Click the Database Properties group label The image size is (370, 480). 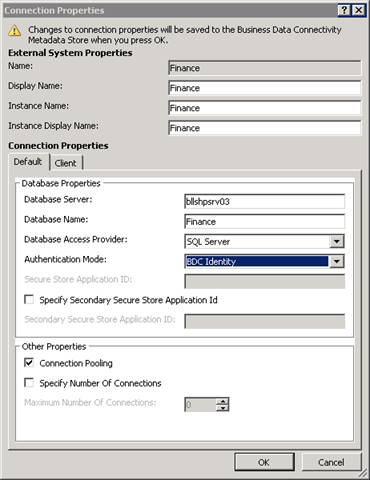pyautogui.click(x=61, y=183)
